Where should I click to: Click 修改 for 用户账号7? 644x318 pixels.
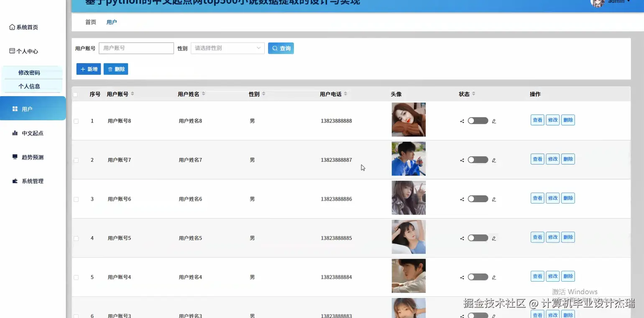553,159
